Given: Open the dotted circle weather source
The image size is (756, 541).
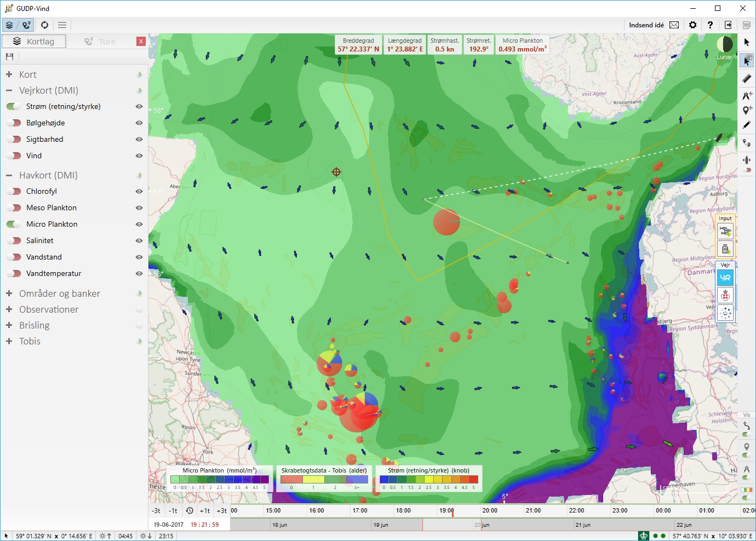Looking at the screenshot, I should click(725, 313).
